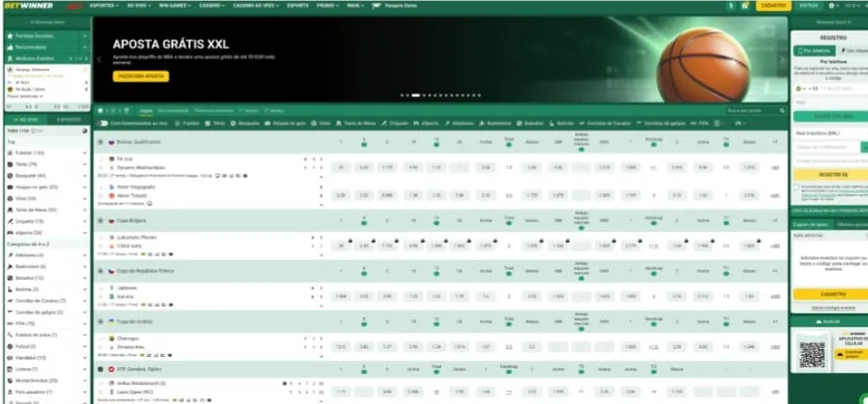This screenshot has height=404, width=868.
Task: Click the home icon in events toolbar
Action: click(101, 111)
